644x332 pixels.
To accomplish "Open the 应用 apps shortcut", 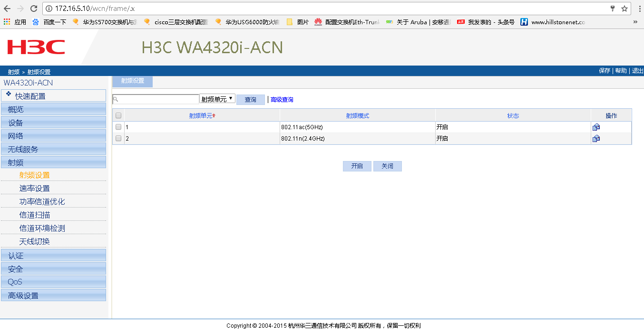I will point(15,22).
